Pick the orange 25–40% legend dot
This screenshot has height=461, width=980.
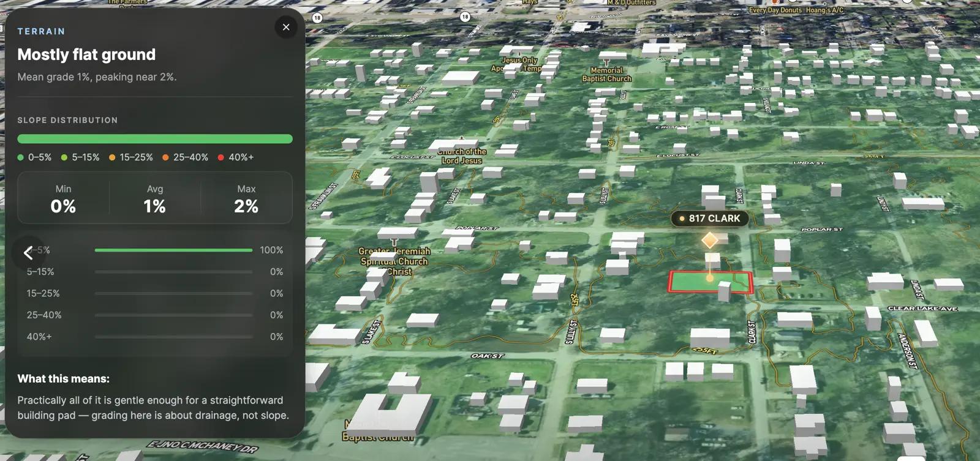coord(165,157)
